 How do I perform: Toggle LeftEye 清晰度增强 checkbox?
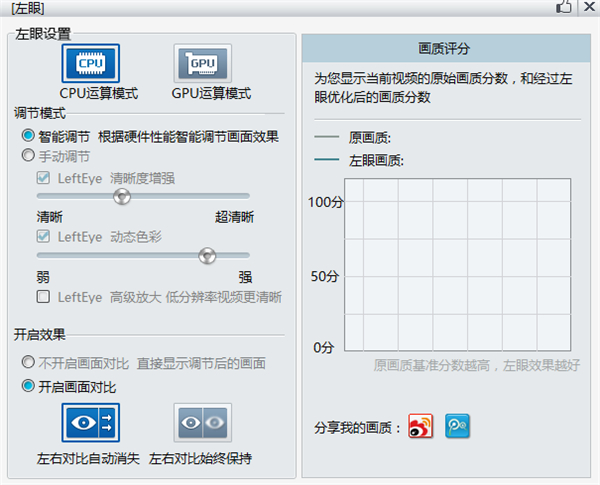[x=43, y=178]
